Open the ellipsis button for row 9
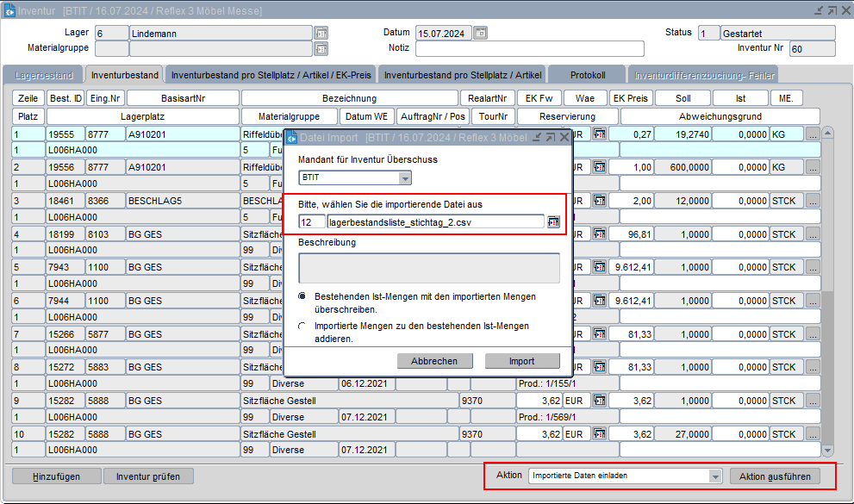The width and height of the screenshot is (854, 504). [x=812, y=401]
